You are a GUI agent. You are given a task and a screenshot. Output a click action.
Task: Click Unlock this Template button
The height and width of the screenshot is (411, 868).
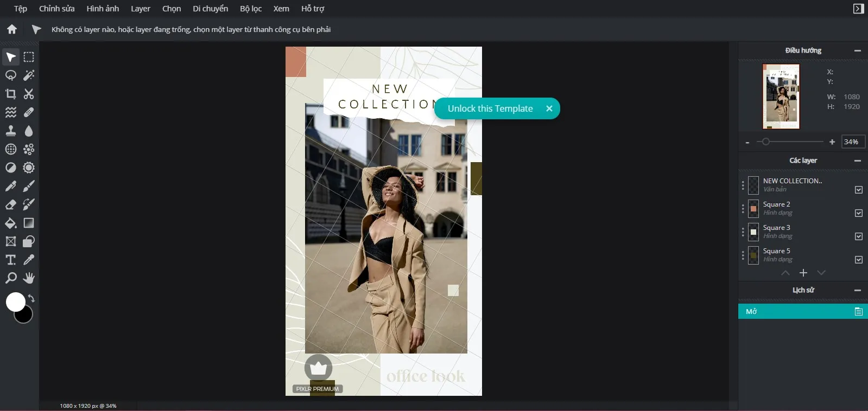[x=490, y=108]
